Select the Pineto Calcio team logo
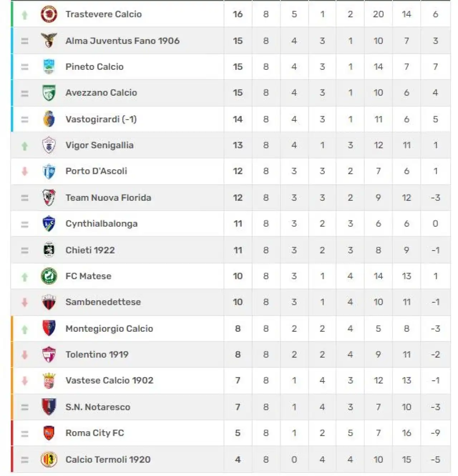The image size is (458, 476). pos(49,67)
